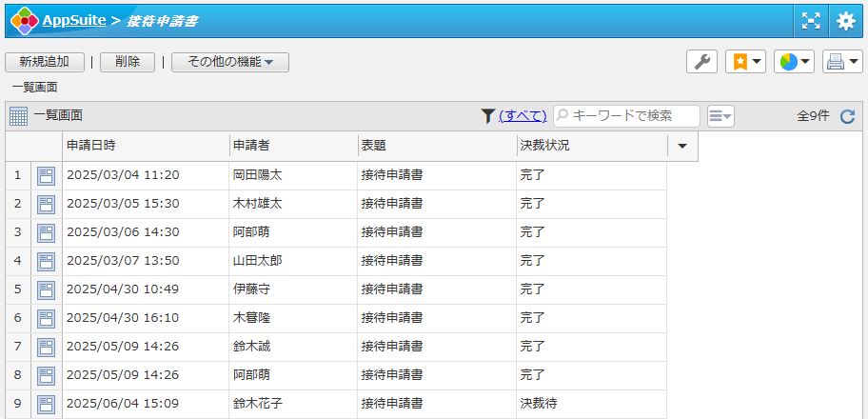The width and height of the screenshot is (868, 419).
Task: Click the 新規追加 button
Action: coord(45,62)
